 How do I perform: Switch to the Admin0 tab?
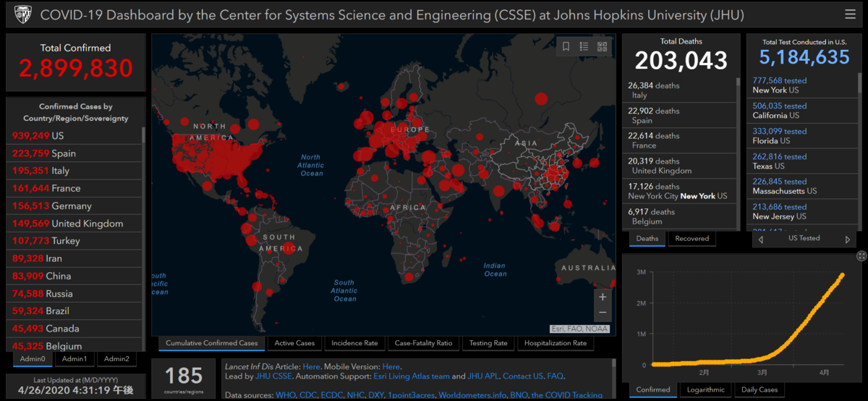33,359
